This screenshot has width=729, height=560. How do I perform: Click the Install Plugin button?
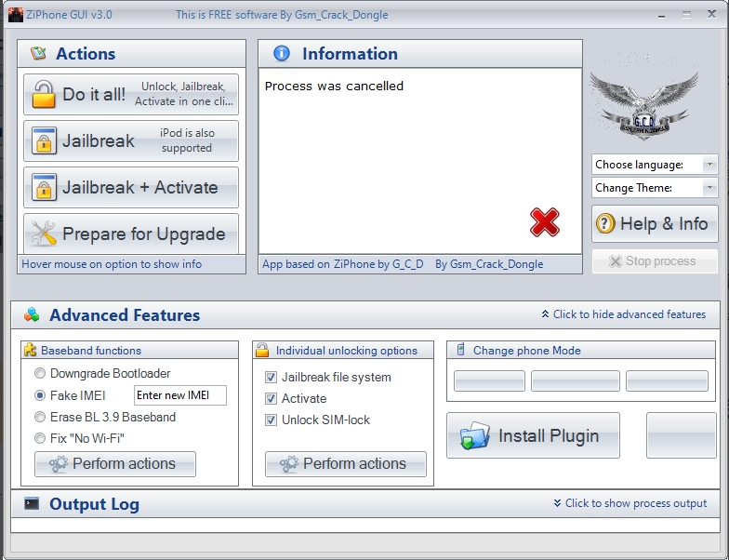point(533,435)
